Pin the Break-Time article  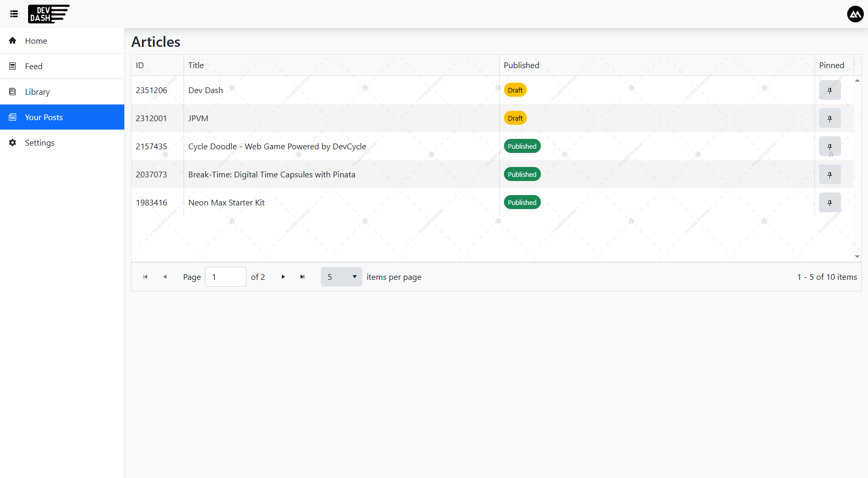pyautogui.click(x=830, y=174)
